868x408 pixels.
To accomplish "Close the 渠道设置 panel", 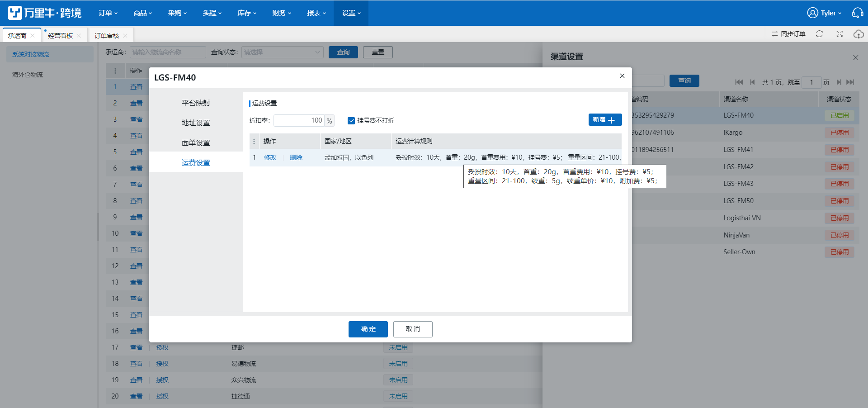I will 855,57.
